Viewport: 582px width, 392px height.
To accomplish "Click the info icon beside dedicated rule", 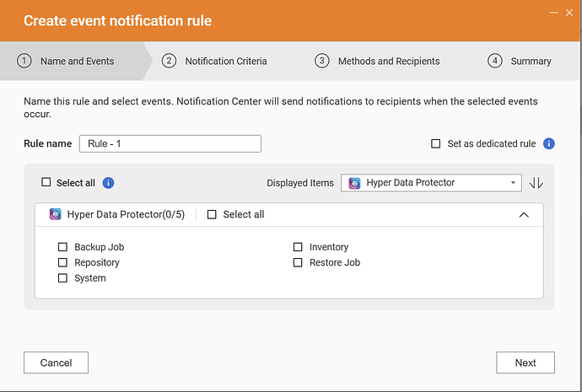I will tap(548, 143).
